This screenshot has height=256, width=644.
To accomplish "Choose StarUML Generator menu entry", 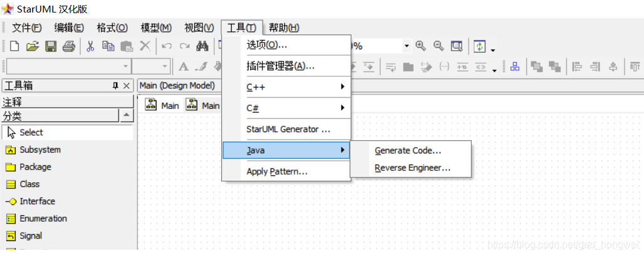I will (286, 129).
